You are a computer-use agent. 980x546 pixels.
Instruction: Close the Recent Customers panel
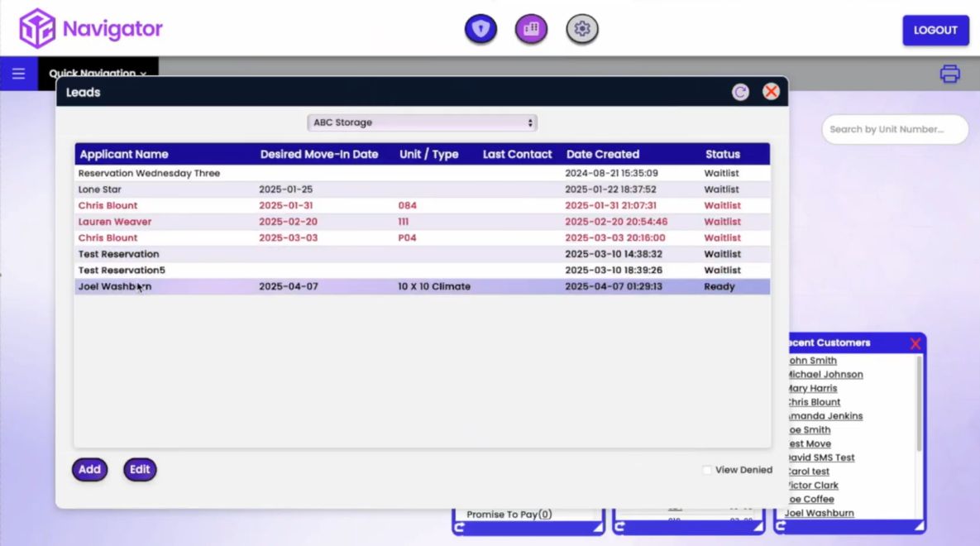coord(915,343)
